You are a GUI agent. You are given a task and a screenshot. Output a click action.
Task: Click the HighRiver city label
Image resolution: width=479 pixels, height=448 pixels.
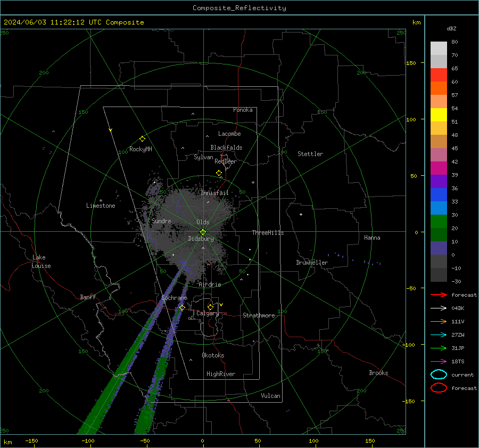[x=221, y=374]
